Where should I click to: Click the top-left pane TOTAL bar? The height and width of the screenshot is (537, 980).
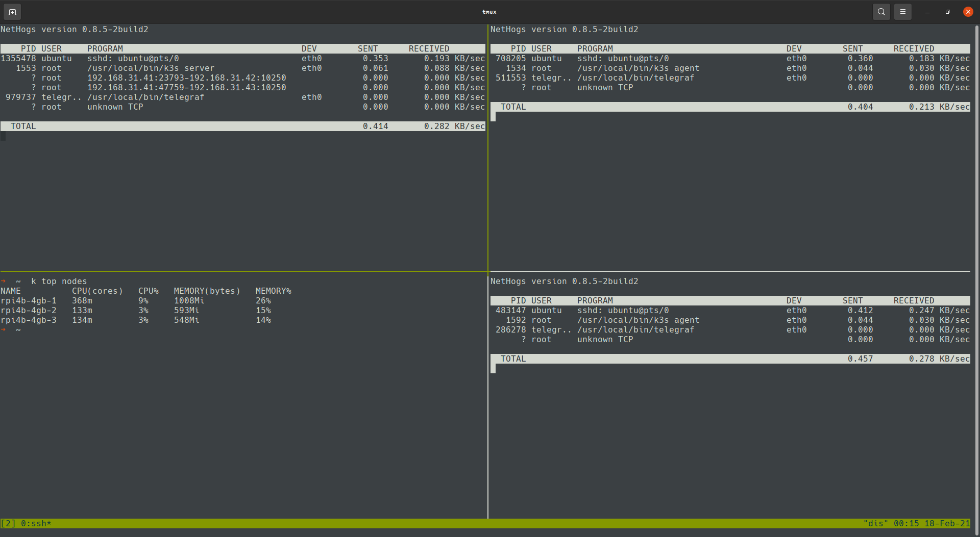click(242, 126)
